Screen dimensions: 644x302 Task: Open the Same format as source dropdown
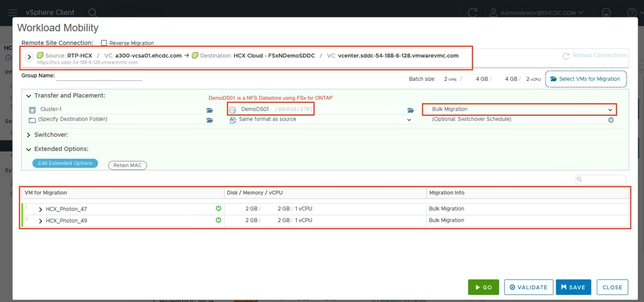(x=409, y=120)
